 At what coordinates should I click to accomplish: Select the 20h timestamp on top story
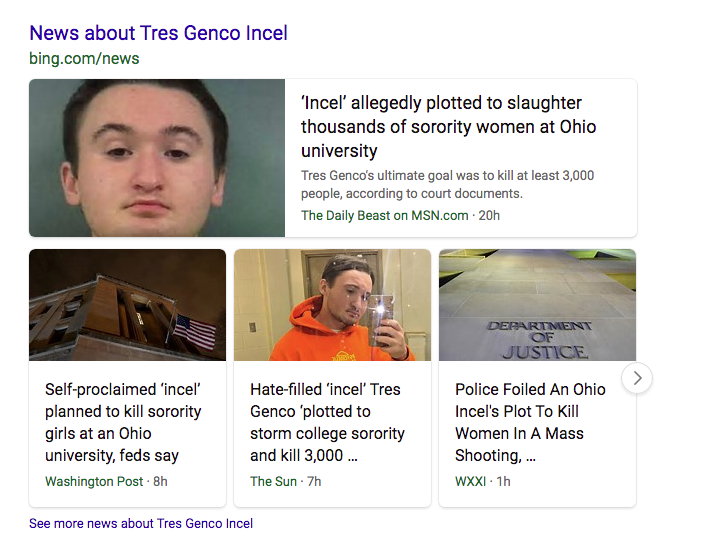489,215
